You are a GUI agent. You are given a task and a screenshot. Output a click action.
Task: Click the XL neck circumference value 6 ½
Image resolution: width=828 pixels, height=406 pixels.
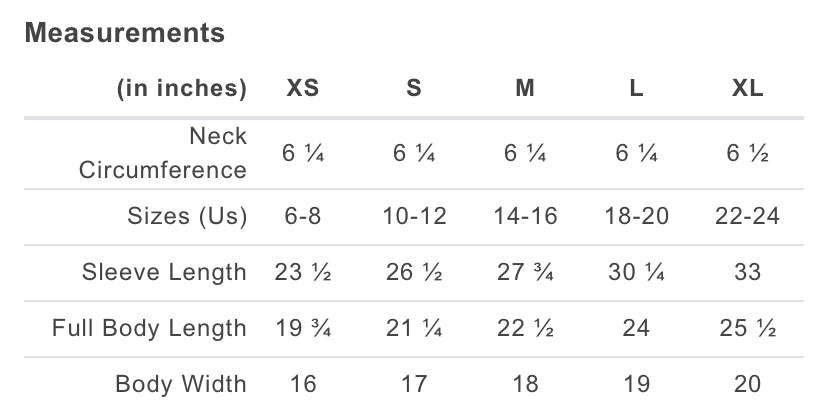coord(747,153)
